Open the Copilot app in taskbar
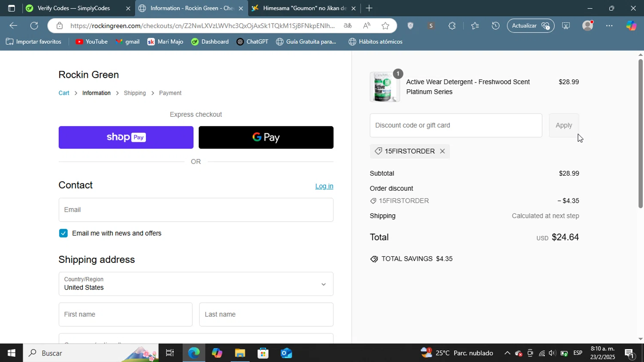 217,353
